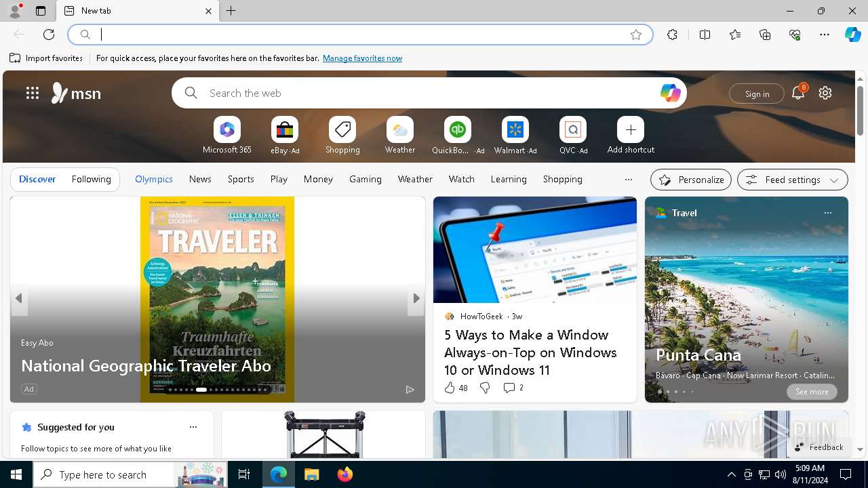The width and height of the screenshot is (868, 488).
Task: Open page settings gear
Action: (x=825, y=93)
